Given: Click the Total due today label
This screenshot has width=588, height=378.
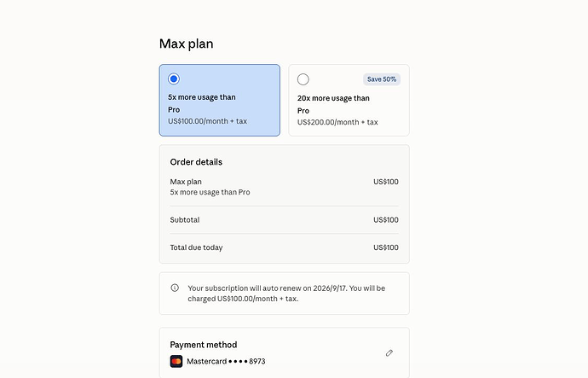Looking at the screenshot, I should pos(196,247).
